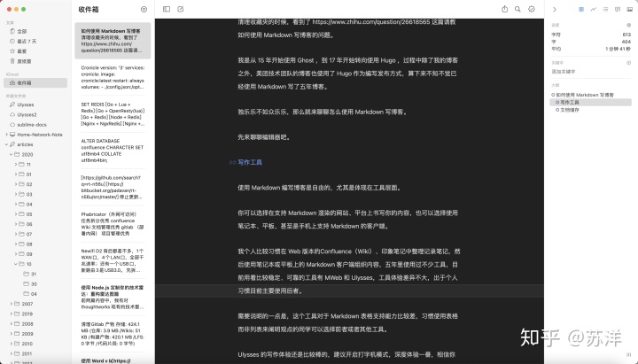Image resolution: width=638 pixels, height=364 pixels.
Task: Switch to the progress chart tab icon
Action: [x=593, y=9]
